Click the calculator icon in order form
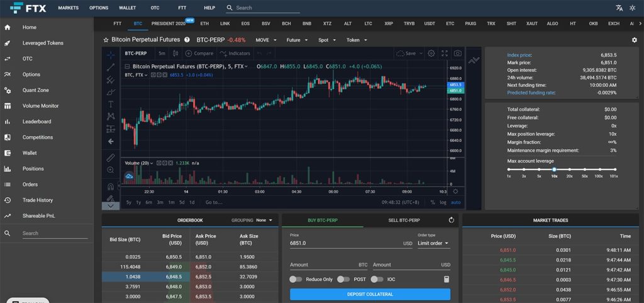The height and width of the screenshot is (303, 644). click(447, 279)
